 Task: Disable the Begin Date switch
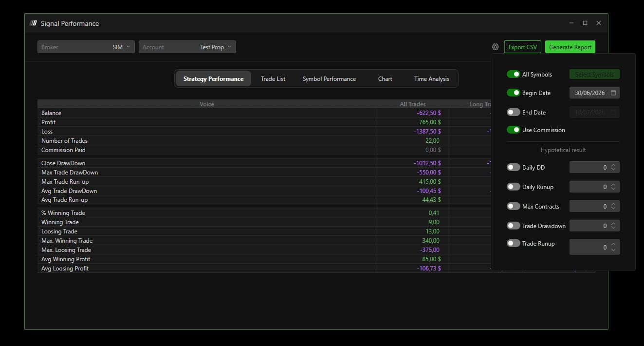(x=514, y=93)
